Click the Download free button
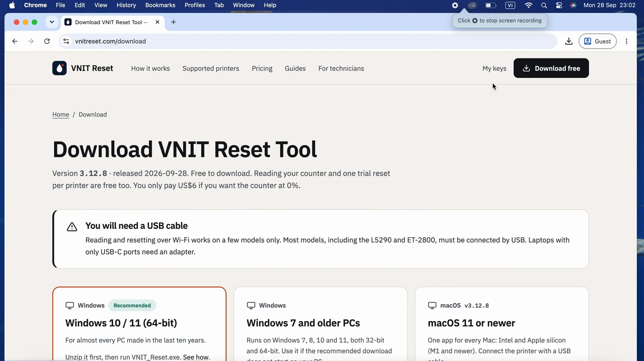The height and width of the screenshot is (361, 644). [x=551, y=68]
